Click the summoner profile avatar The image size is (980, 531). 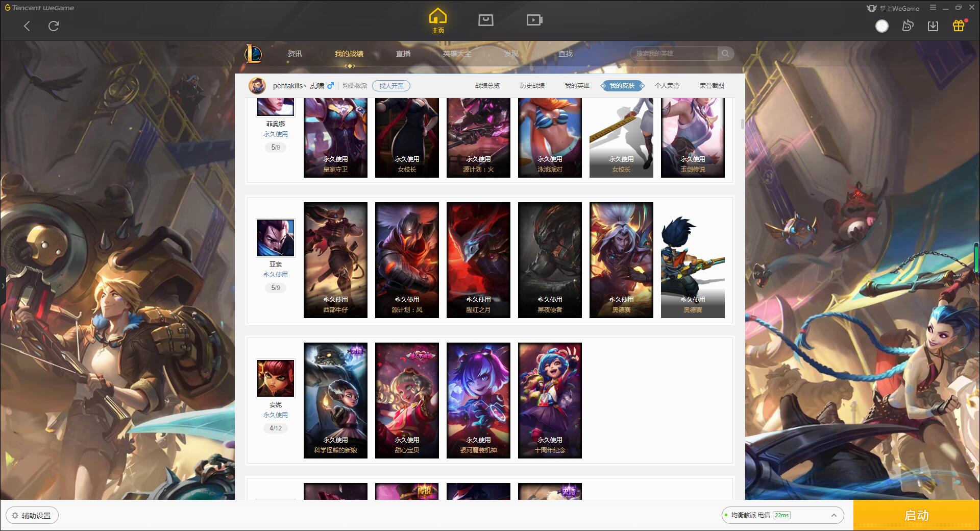point(257,86)
